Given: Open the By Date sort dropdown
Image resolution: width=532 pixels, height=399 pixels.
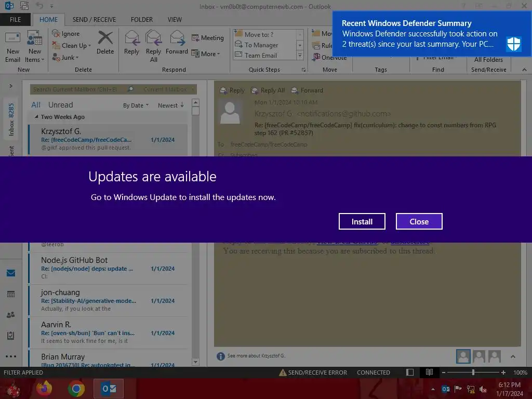Looking at the screenshot, I should 136,105.
